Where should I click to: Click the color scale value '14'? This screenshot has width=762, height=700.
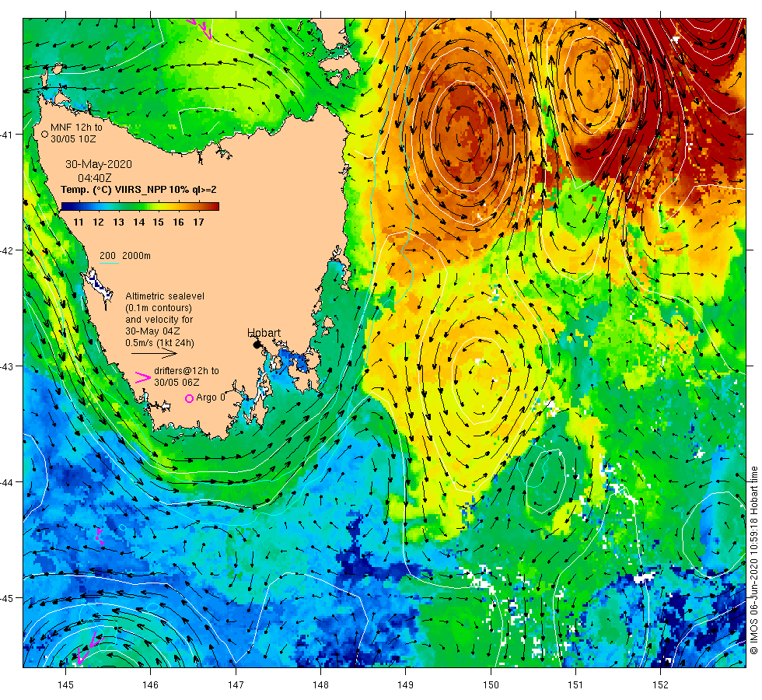139,222
